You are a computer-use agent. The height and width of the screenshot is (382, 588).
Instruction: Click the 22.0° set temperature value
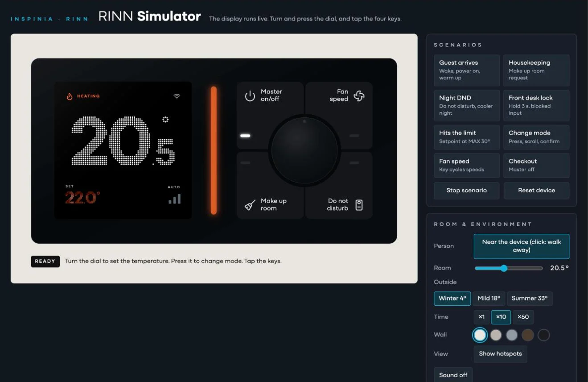(83, 198)
